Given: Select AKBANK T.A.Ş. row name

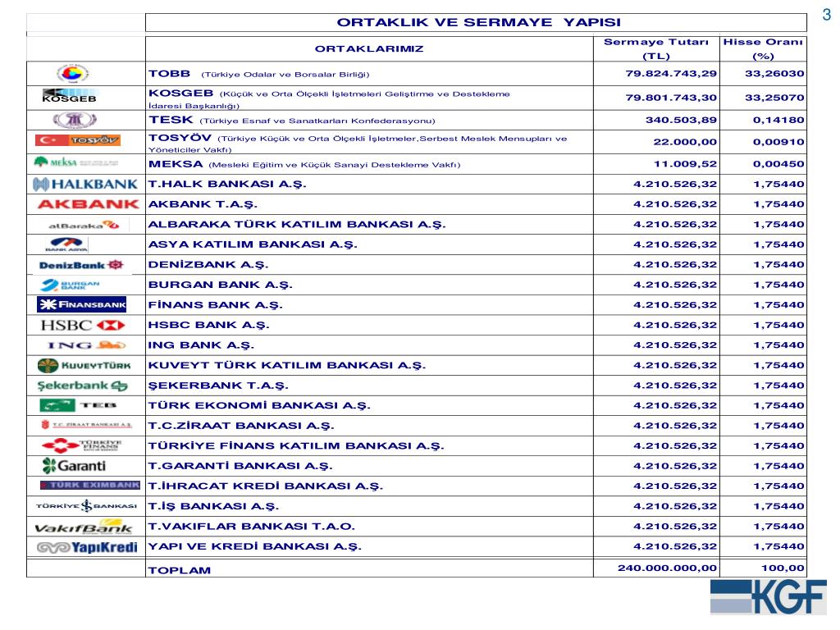Looking at the screenshot, I should coord(203,204).
